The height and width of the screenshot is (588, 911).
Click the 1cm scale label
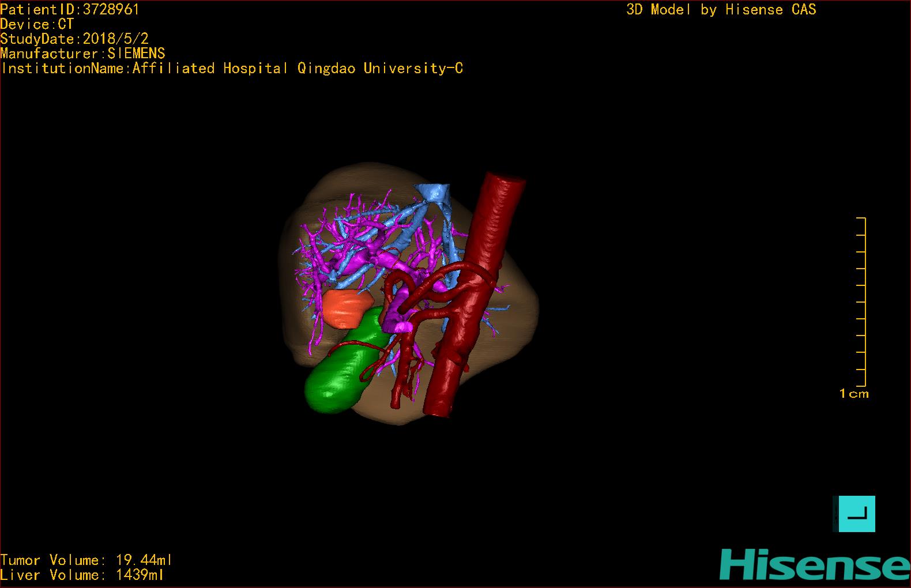click(x=854, y=394)
